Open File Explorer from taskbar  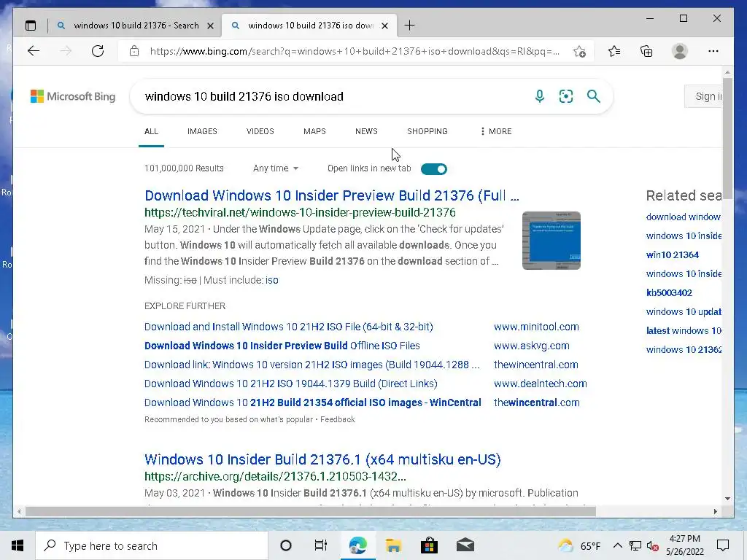[x=393, y=545]
